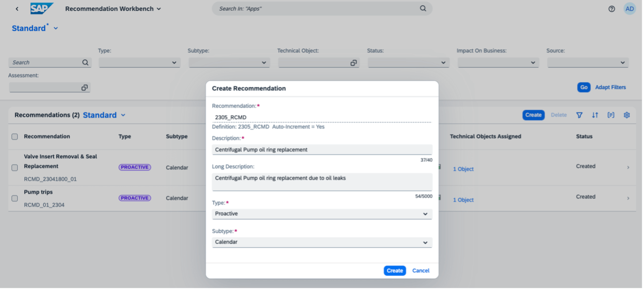Click the back navigation arrow
The height and width of the screenshot is (289, 644).
16,8
